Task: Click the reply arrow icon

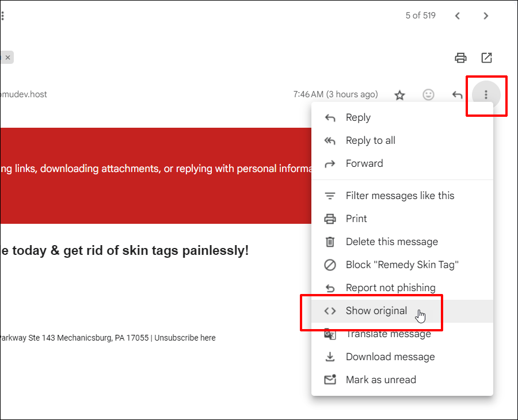Action: [457, 94]
